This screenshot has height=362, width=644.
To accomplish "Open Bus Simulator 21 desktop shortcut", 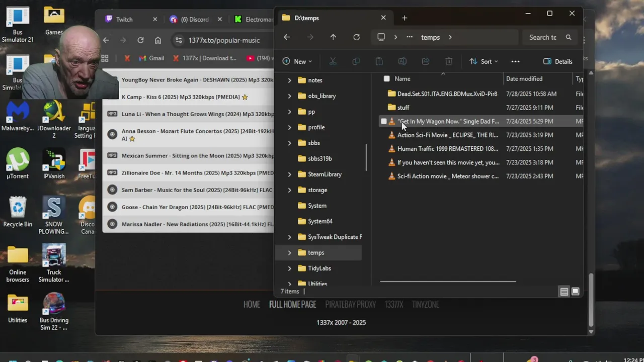I will coord(18,24).
